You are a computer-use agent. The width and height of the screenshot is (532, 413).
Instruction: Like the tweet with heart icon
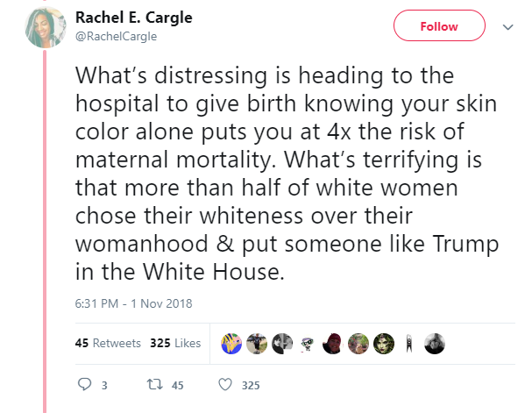click(x=225, y=384)
